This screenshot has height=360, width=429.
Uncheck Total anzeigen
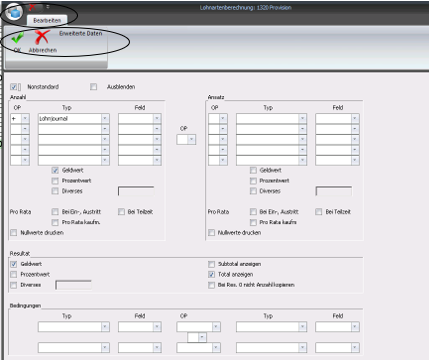point(211,274)
